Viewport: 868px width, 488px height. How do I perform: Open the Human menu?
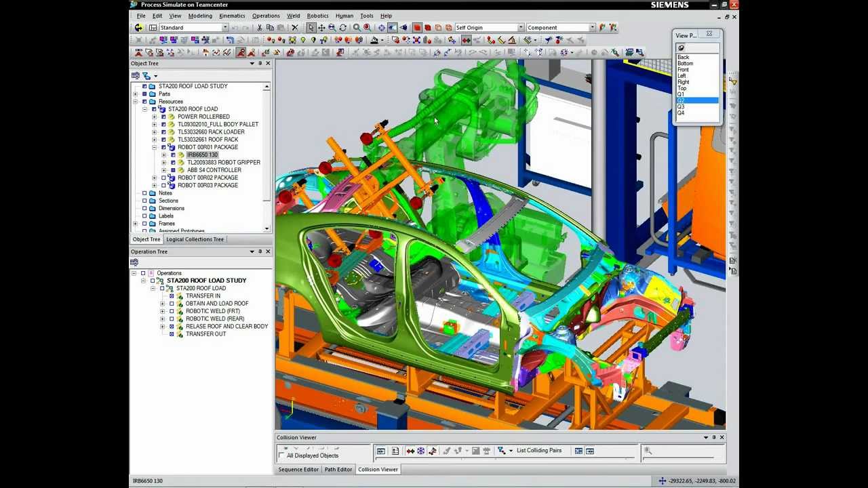tap(344, 16)
